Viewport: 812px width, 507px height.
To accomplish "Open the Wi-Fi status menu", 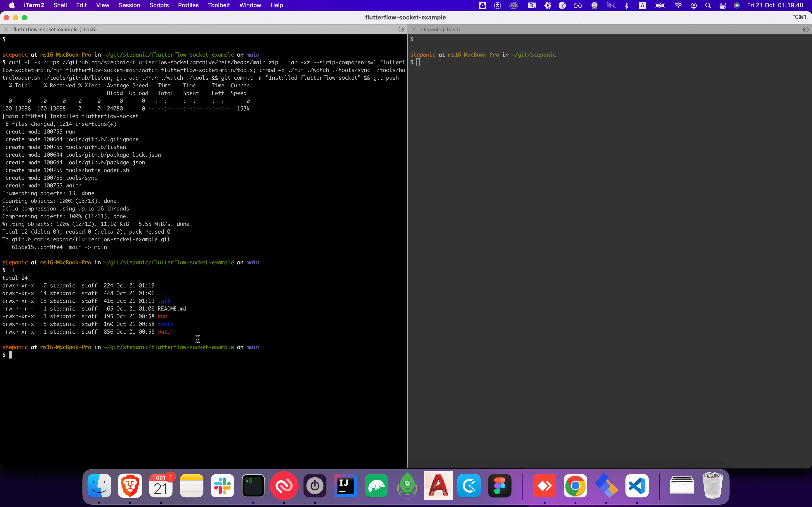I will (x=678, y=5).
